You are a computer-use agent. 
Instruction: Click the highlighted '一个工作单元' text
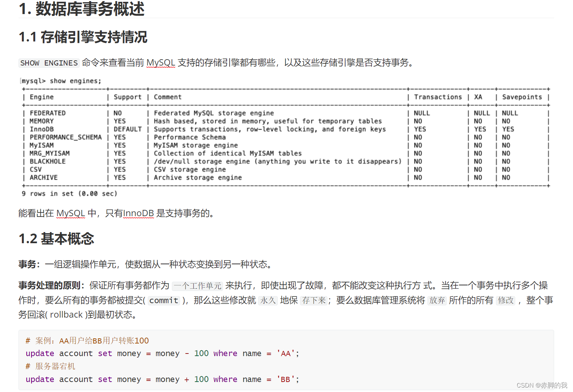coord(198,286)
